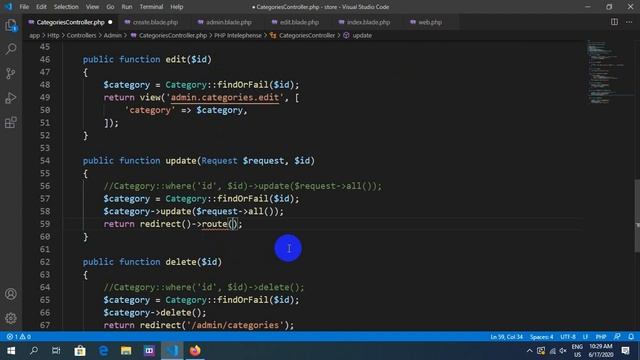The width and height of the screenshot is (640, 360).
Task: Click the Visual Studio Code taskbar icon
Action: pyautogui.click(x=172, y=351)
